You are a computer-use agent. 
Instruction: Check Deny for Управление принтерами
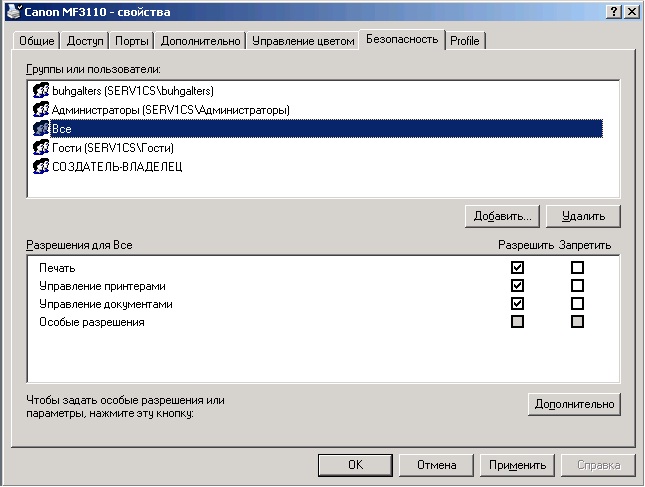(577, 285)
